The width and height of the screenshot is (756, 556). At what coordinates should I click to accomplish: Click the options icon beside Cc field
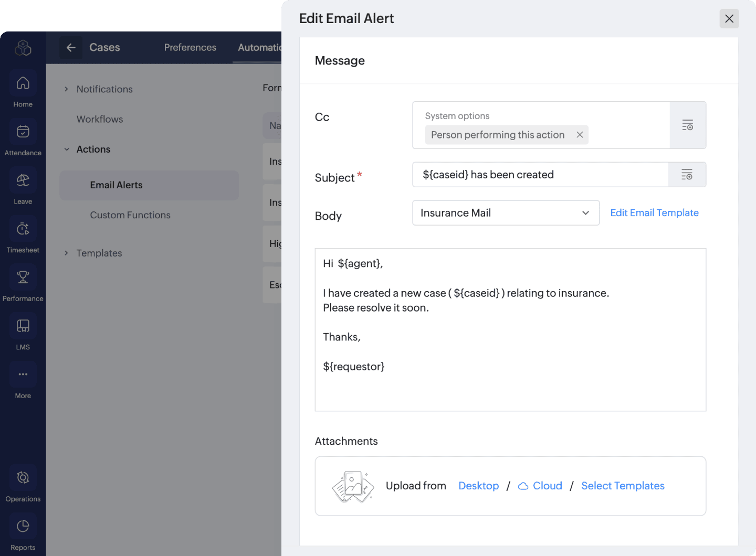pos(688,125)
